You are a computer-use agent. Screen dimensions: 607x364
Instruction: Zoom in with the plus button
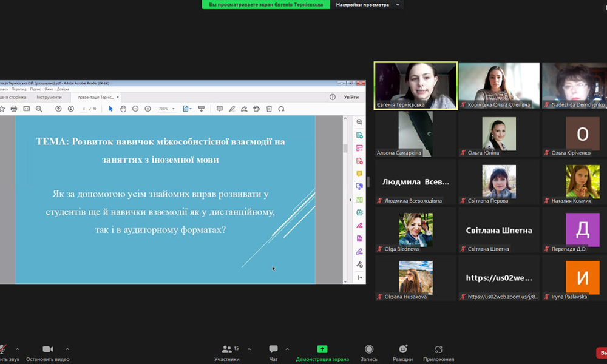coord(148,109)
